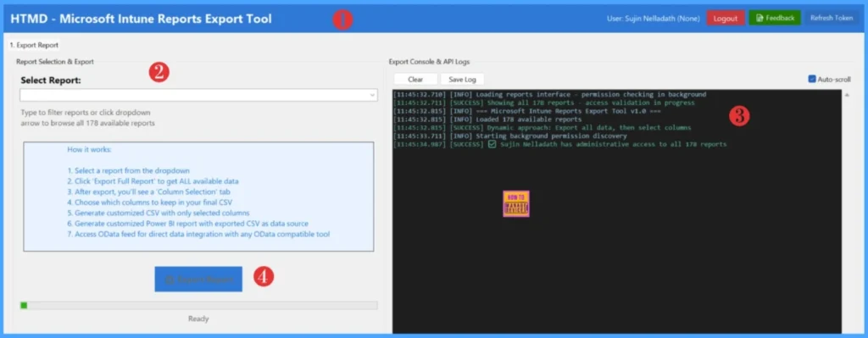Click 'User: Sujin Nelladath (None)' header text
The width and height of the screenshot is (868, 338).
(x=654, y=19)
